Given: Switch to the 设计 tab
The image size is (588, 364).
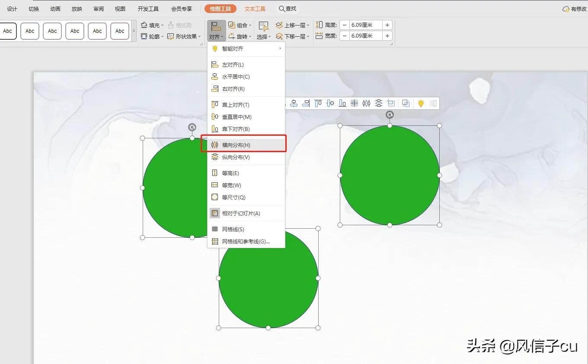Looking at the screenshot, I should click(x=12, y=9).
